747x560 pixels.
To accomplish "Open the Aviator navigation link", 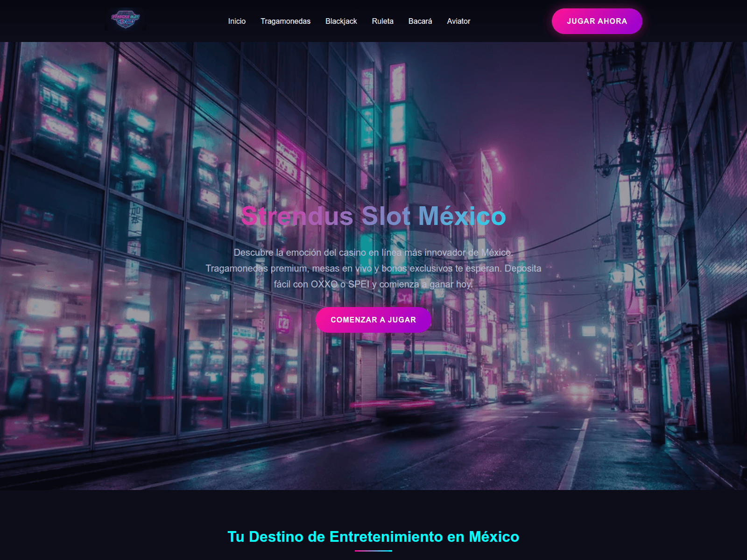I will click(x=458, y=21).
